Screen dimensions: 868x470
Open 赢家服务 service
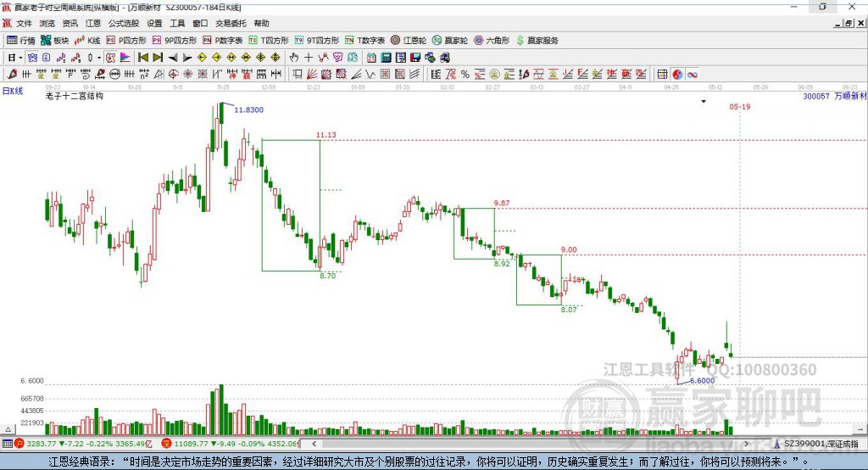pyautogui.click(x=537, y=41)
